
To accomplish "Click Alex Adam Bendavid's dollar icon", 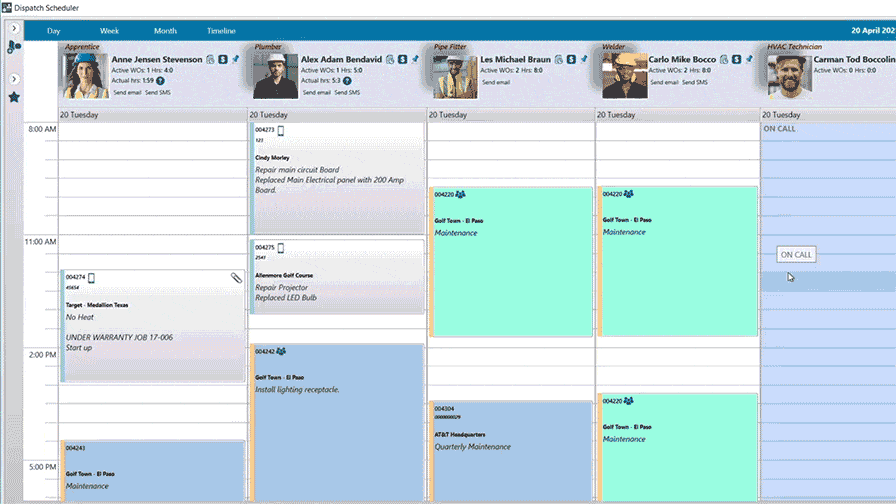I will point(402,59).
